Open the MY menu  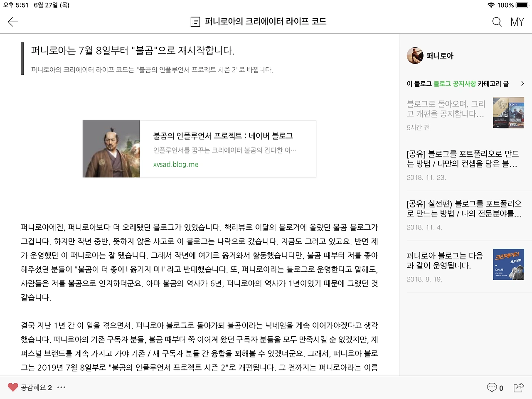517,22
